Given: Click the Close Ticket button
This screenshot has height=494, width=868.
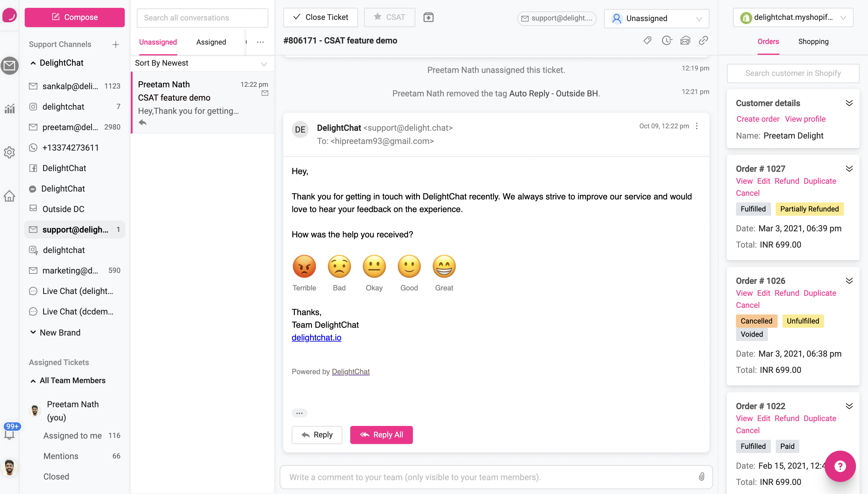Looking at the screenshot, I should pyautogui.click(x=320, y=17).
